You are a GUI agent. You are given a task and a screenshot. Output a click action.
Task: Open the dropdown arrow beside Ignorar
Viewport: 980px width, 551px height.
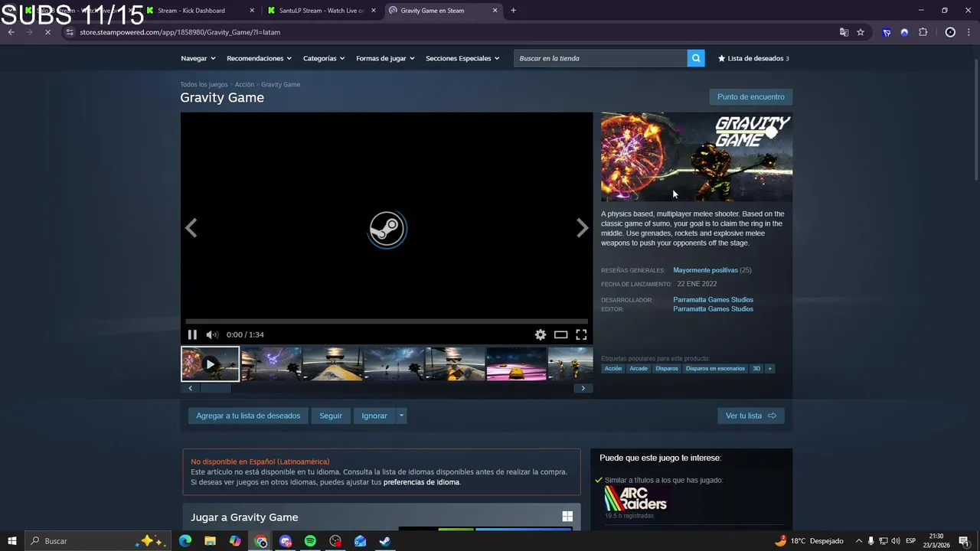(401, 416)
